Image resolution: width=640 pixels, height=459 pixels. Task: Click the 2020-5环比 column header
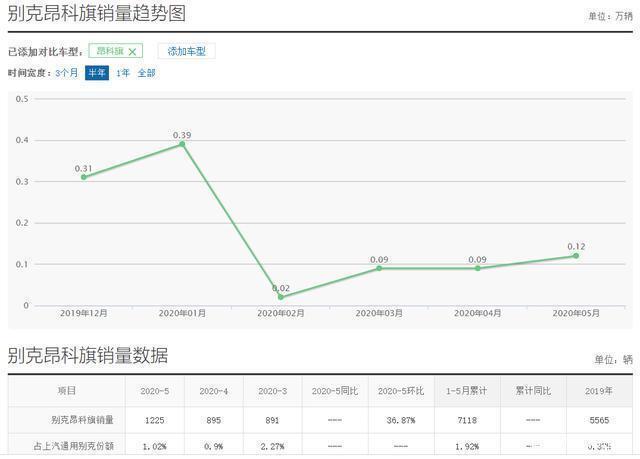point(401,391)
